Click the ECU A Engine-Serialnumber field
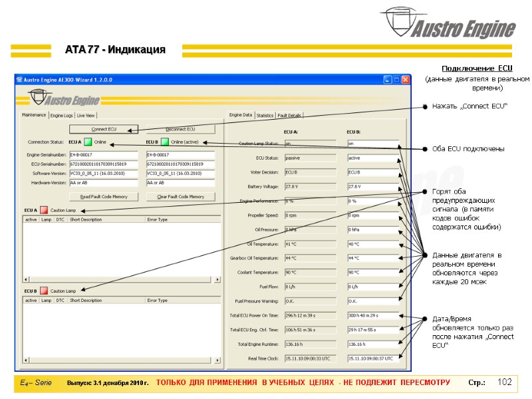 (104, 155)
